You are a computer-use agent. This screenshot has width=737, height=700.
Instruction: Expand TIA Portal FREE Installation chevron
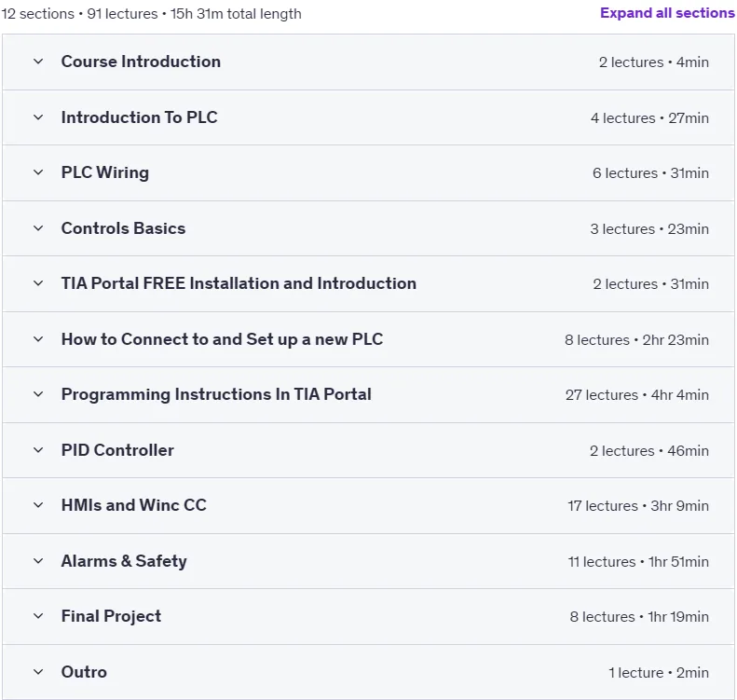(x=38, y=283)
